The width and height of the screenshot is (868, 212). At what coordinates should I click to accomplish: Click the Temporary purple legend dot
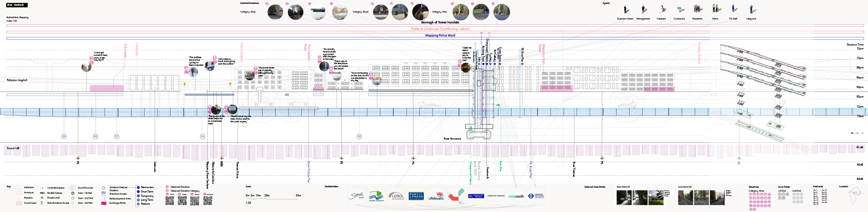coord(138,196)
